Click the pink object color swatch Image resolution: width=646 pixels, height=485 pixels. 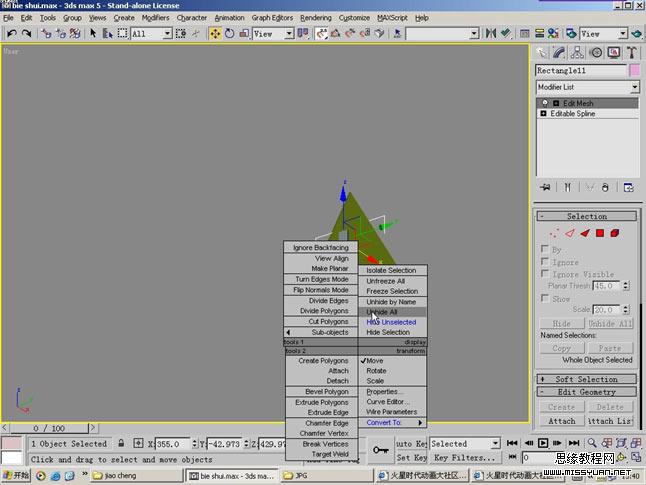(x=634, y=70)
